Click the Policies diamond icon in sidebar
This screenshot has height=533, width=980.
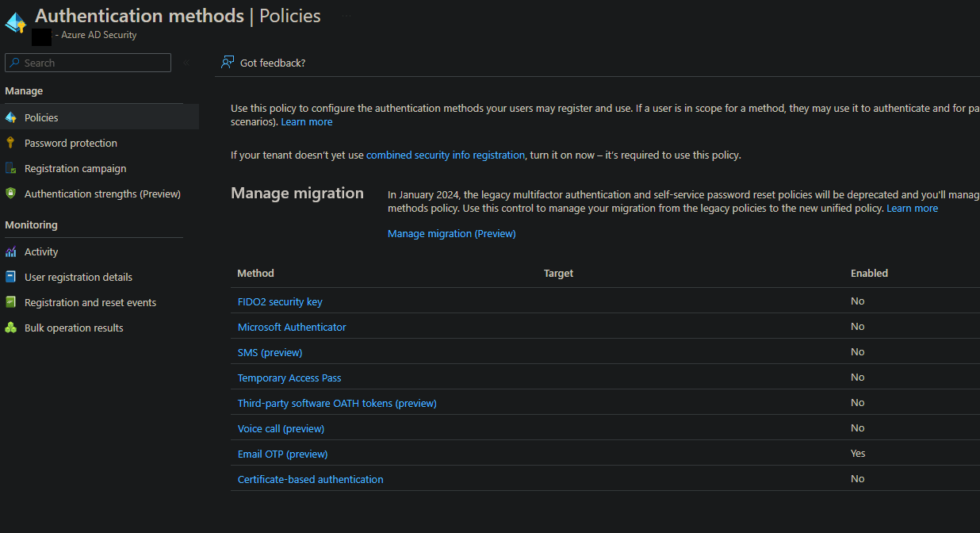pos(10,117)
